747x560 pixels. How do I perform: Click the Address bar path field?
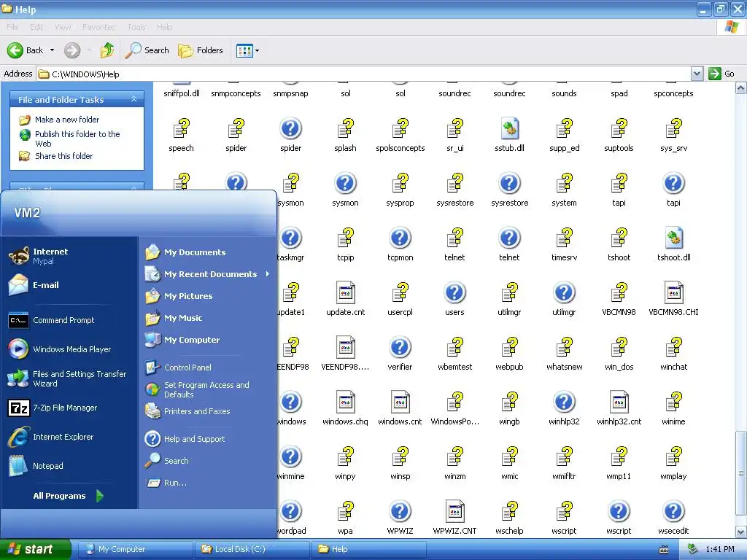click(365, 74)
